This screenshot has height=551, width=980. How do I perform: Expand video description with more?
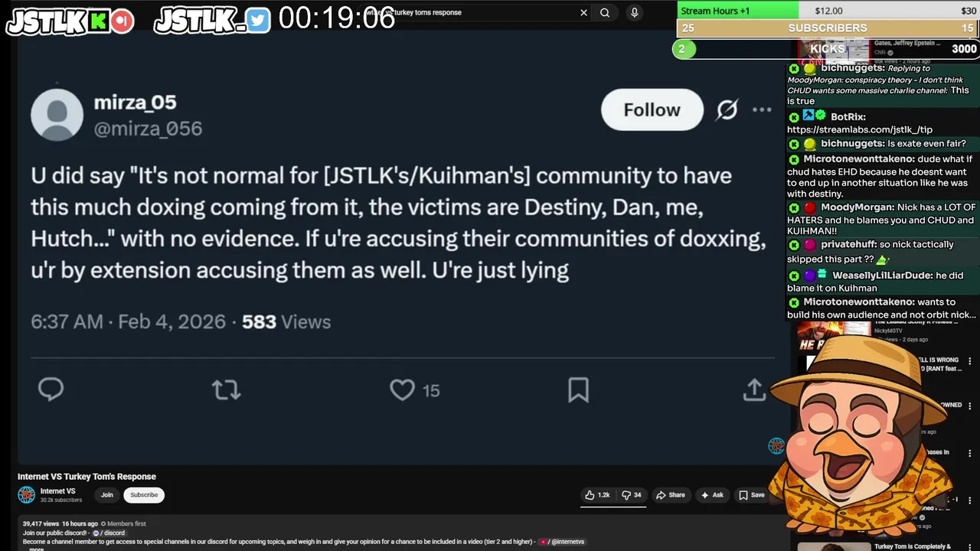(36, 549)
